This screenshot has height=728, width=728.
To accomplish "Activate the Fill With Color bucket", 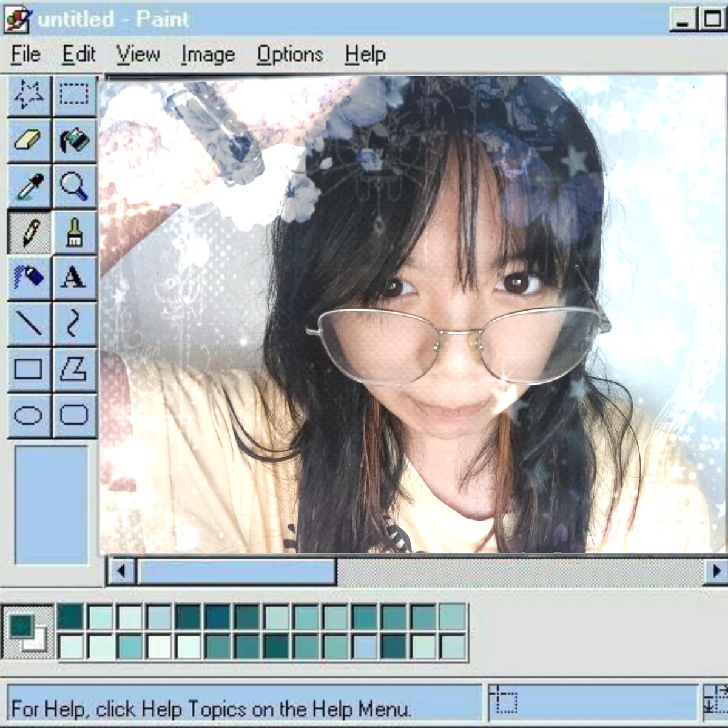I will point(75,141).
